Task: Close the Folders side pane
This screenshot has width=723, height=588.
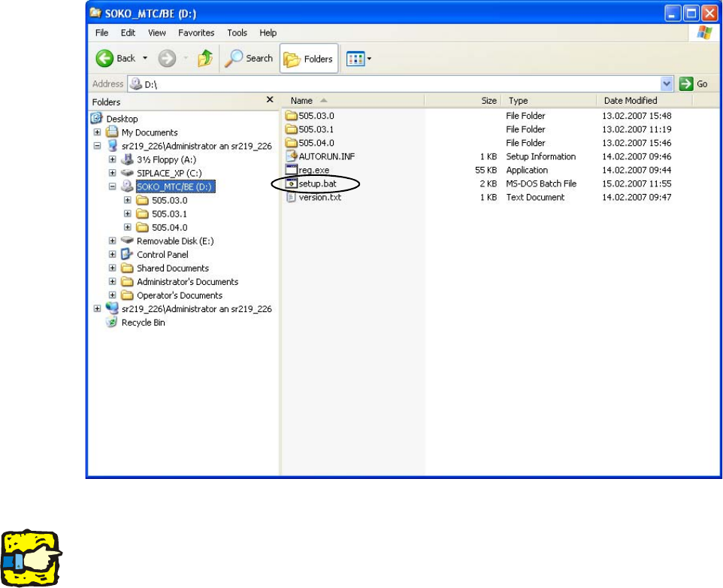Action: click(270, 99)
